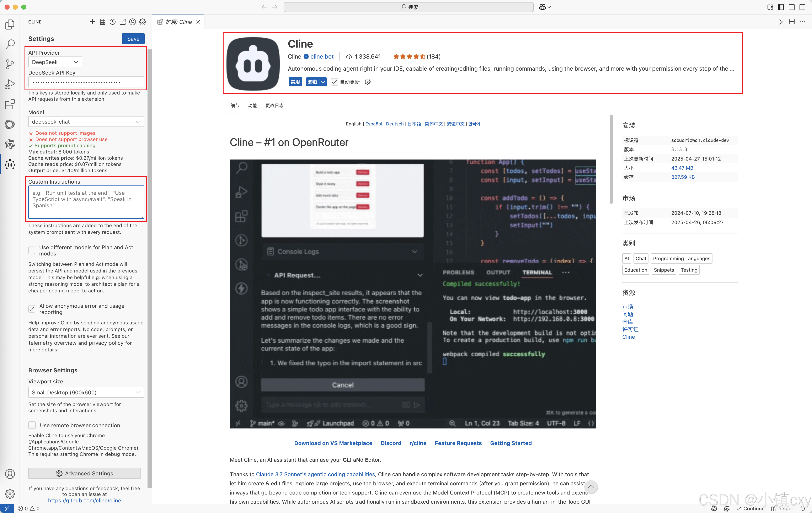The image size is (812, 513).
Task: Enable Use different models for Plan and Act
Action: [31, 250]
